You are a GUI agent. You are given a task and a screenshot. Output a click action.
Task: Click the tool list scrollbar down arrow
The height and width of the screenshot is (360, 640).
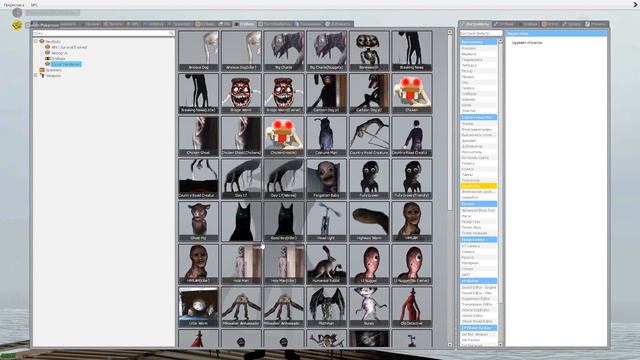500,345
